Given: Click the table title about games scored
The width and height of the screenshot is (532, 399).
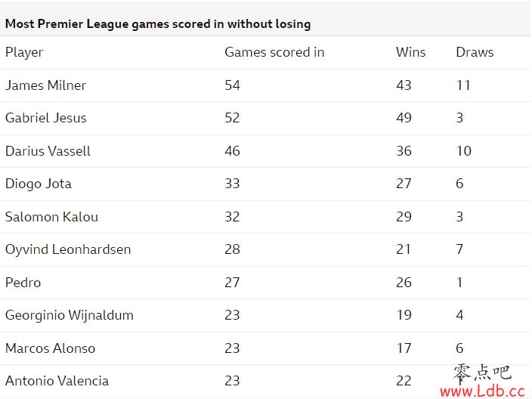Looking at the screenshot, I should (158, 24).
